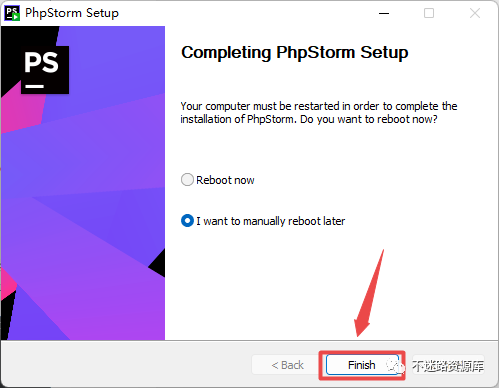499x388 pixels.
Task: Click the Finish button
Action: [x=362, y=365]
